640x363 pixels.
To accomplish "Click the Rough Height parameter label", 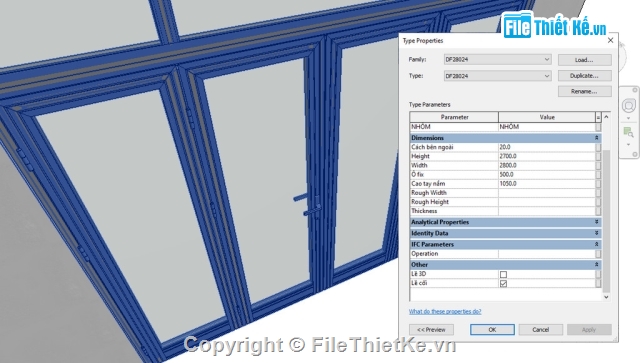I will click(430, 202).
